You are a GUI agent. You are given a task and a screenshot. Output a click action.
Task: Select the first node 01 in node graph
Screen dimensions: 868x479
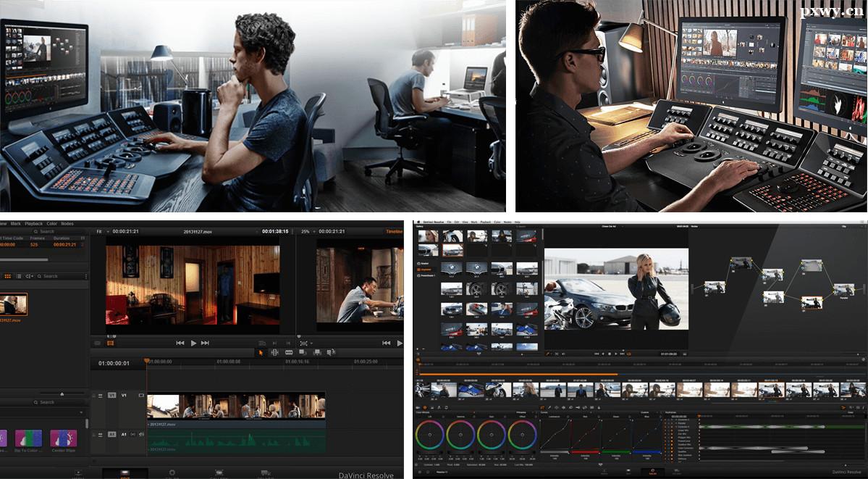point(715,287)
